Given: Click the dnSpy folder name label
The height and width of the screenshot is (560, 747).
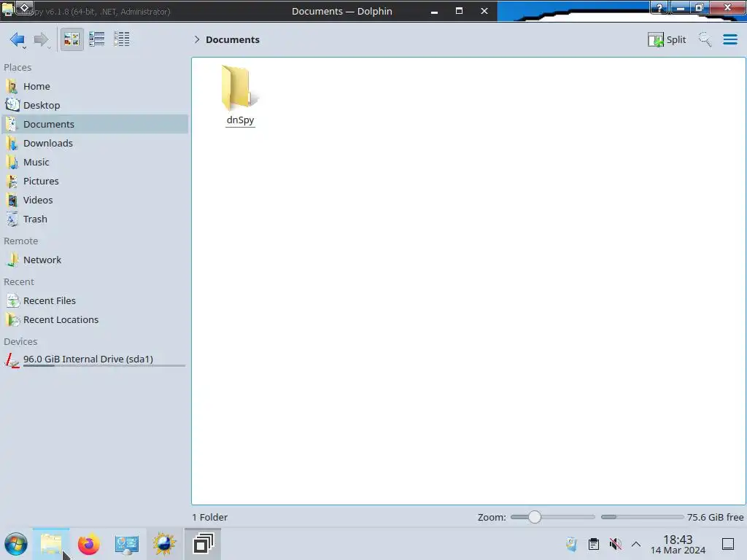Looking at the screenshot, I should (240, 120).
